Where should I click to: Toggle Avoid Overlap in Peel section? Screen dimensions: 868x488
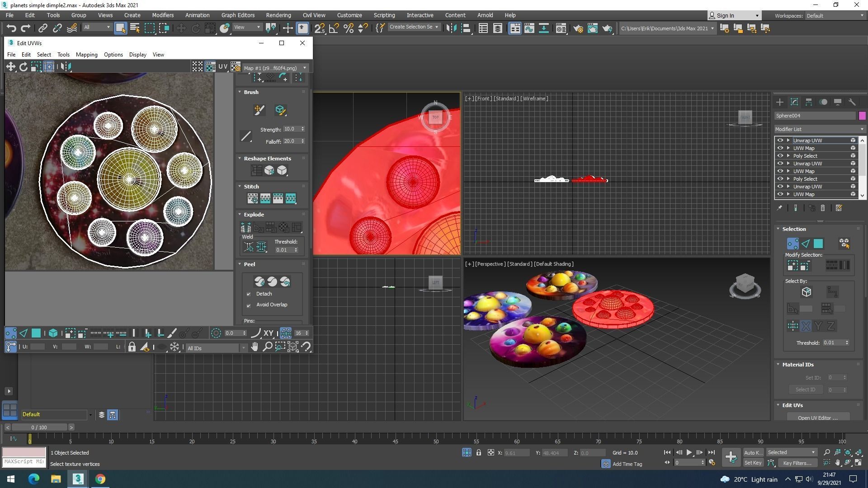[x=249, y=305]
